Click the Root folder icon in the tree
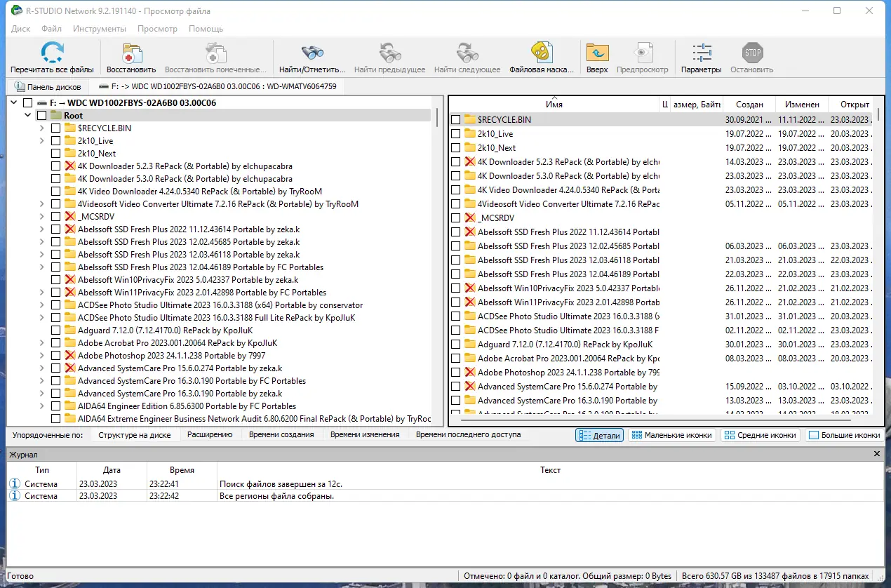Screen dimensions: 891x588 [55, 116]
